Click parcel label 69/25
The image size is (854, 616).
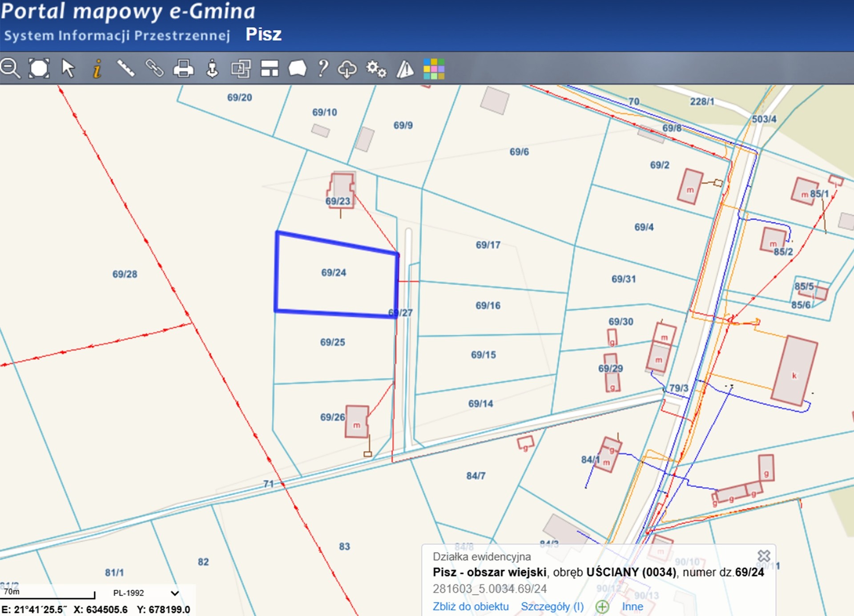(x=333, y=342)
